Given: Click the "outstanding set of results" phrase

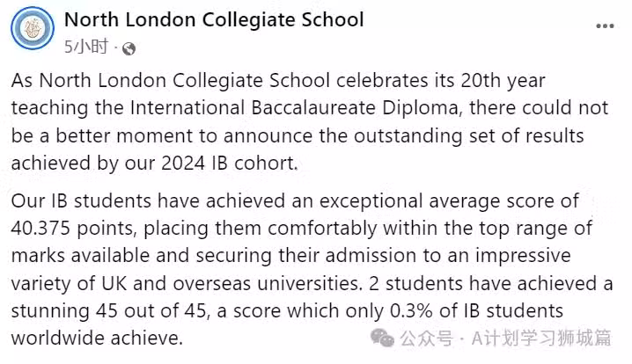Looking at the screenshot, I should [x=469, y=135].
